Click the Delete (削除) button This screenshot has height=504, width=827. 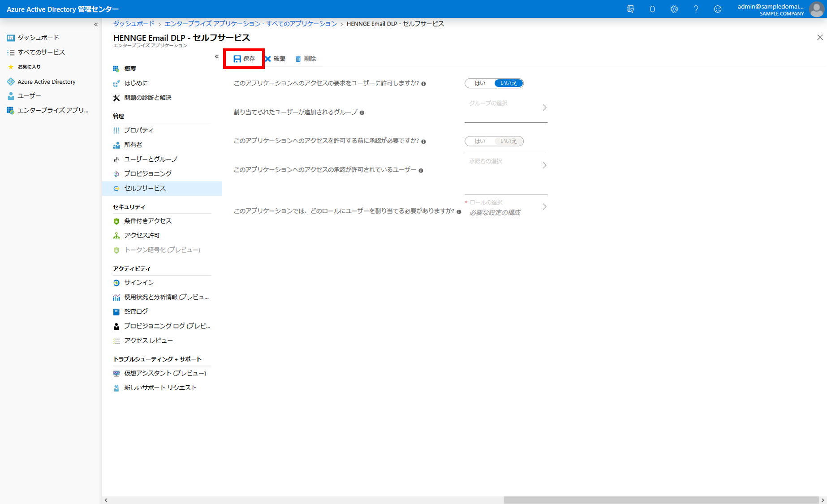point(306,59)
